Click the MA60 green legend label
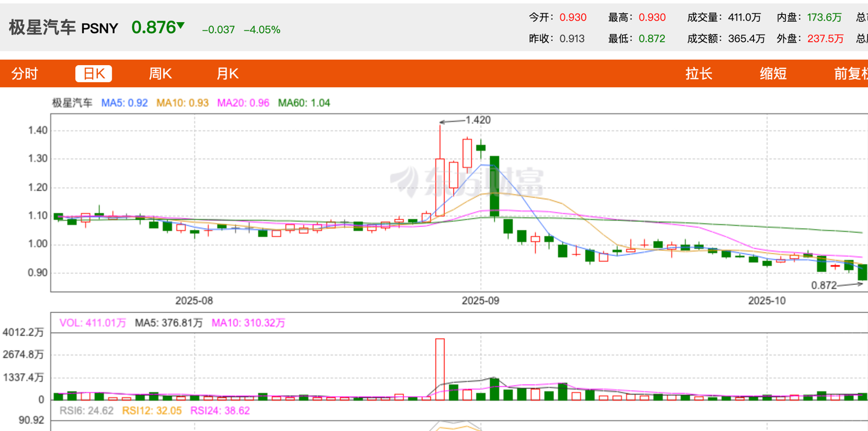The width and height of the screenshot is (868, 431). click(x=304, y=103)
